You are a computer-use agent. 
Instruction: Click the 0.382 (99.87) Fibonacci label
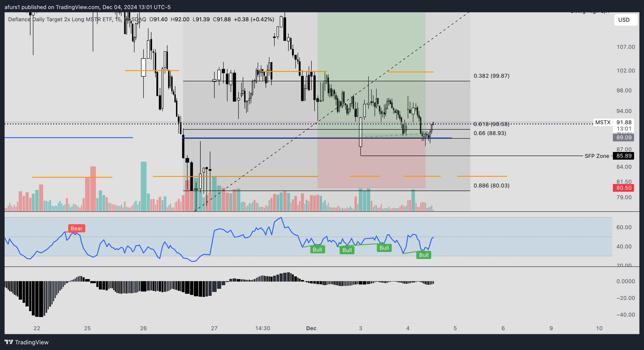click(x=491, y=76)
